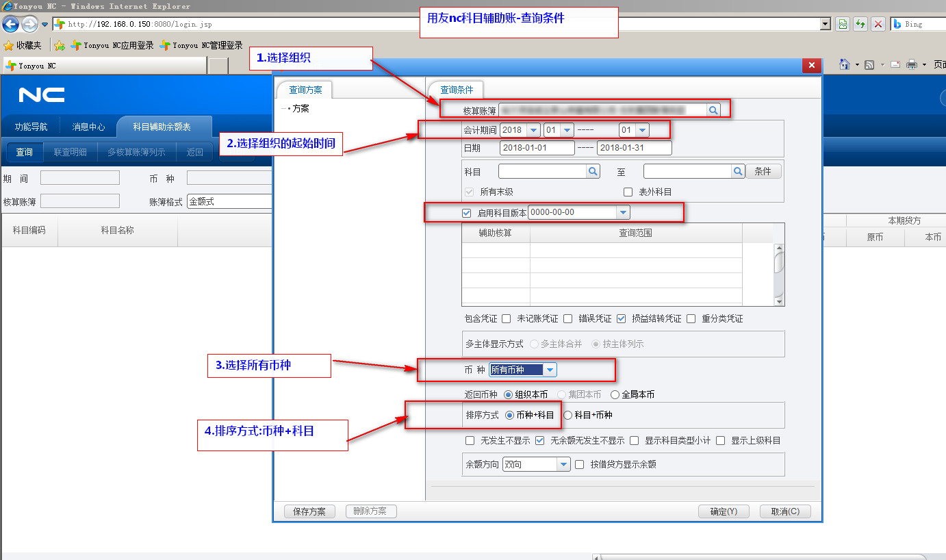The width and height of the screenshot is (946, 560).
Task: Click the 保存方案 button
Action: click(x=309, y=511)
